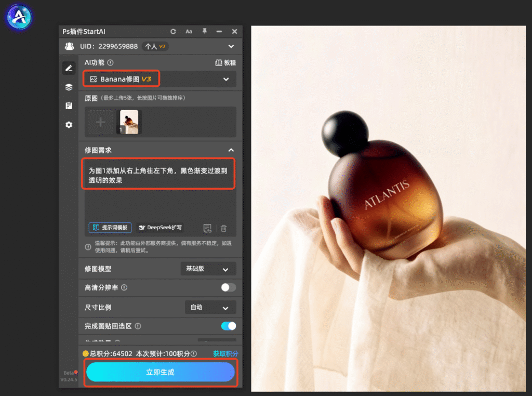The image size is (532, 396).
Task: Click the 总积分:64502 text
Action: (x=111, y=353)
